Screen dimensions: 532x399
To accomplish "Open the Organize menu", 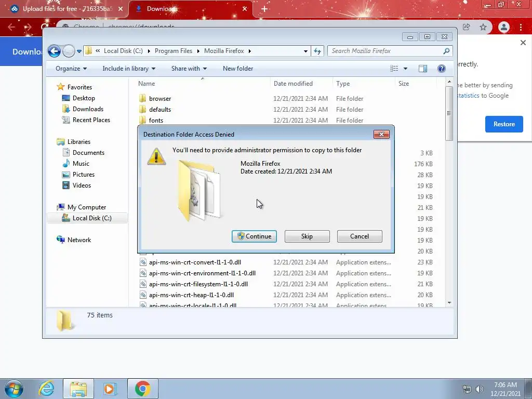I will tap(71, 69).
